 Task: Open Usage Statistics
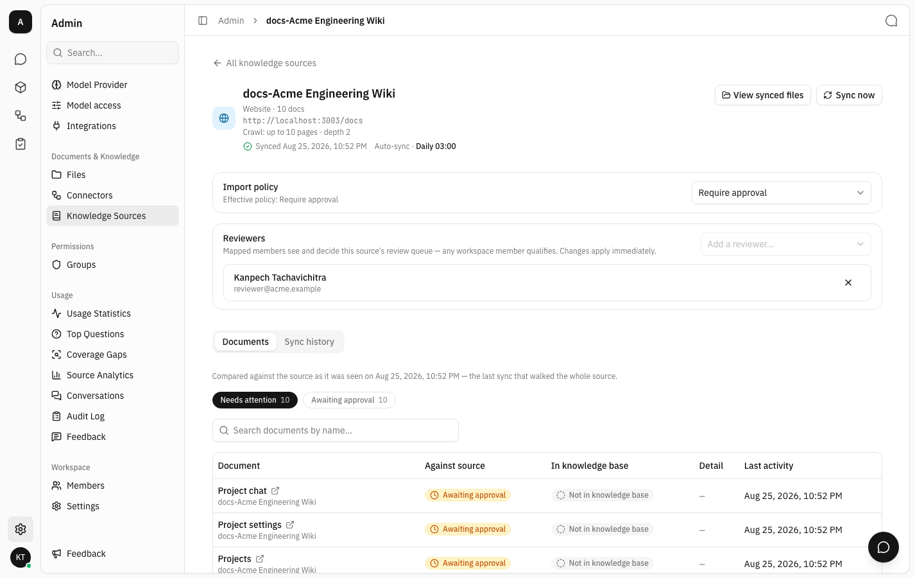click(112, 313)
